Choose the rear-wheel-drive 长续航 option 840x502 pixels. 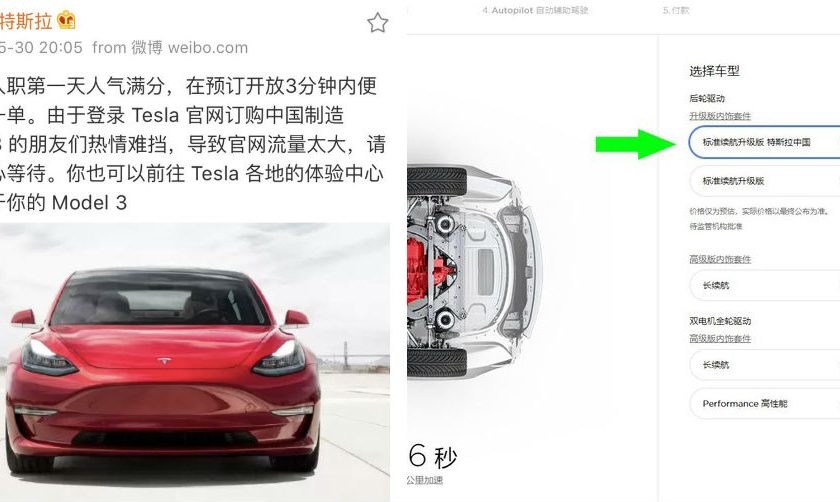coord(764,285)
